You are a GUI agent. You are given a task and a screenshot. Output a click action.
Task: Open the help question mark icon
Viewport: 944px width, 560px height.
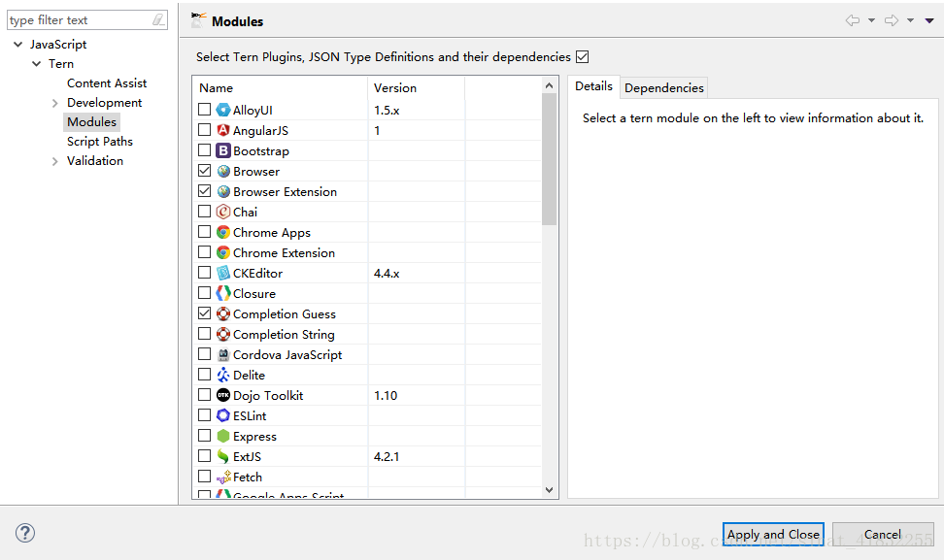click(25, 533)
